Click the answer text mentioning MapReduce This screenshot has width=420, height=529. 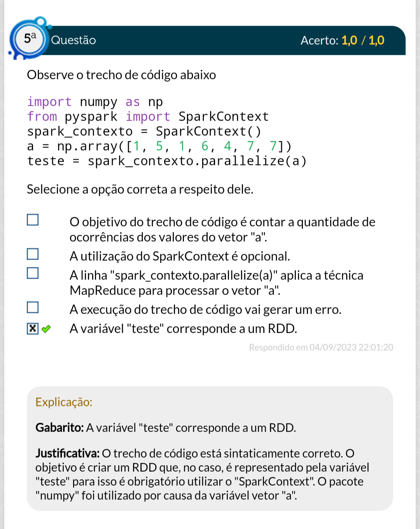[216, 283]
